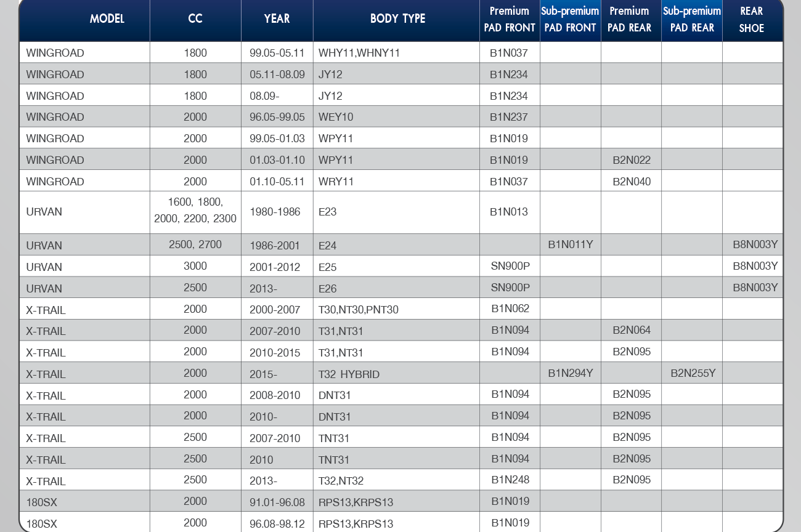
Task: Select rear pad code B2N022
Action: coord(632,160)
